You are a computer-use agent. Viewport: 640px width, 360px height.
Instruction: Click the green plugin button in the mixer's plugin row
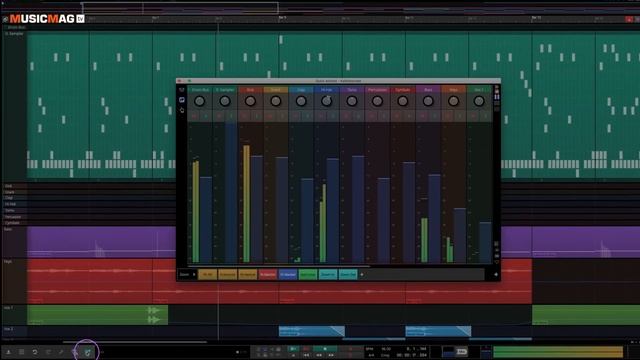[x=308, y=275]
